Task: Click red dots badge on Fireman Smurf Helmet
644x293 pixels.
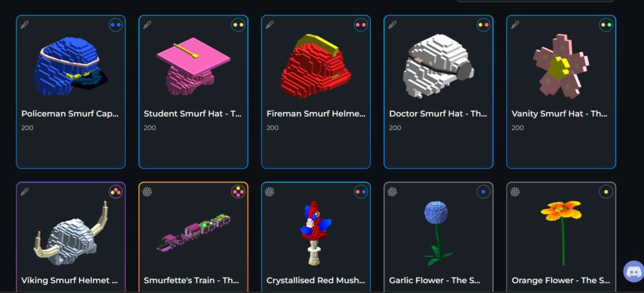Action: (361, 25)
